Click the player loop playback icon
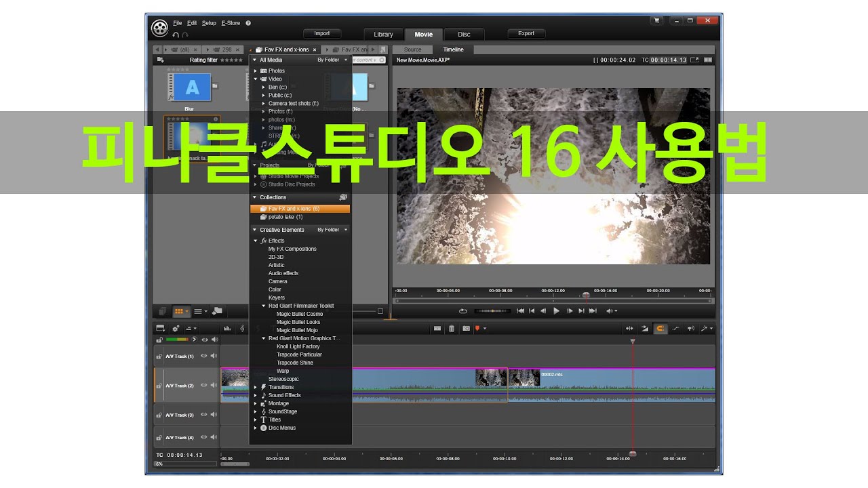Screen dimensions: 868x488 coord(463,311)
